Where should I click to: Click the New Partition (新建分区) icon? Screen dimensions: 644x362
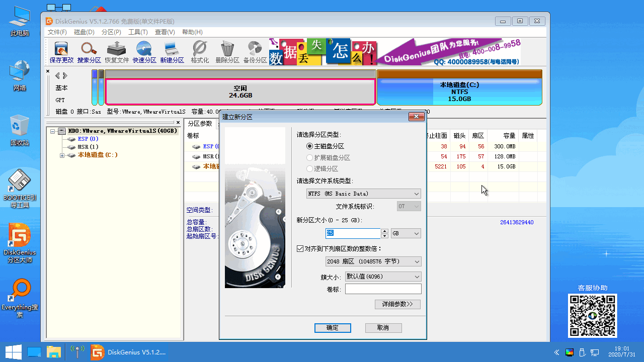(x=172, y=52)
